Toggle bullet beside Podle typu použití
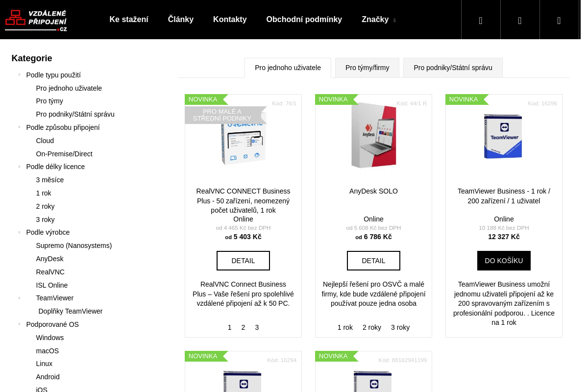This screenshot has width=588, height=392. (19, 74)
